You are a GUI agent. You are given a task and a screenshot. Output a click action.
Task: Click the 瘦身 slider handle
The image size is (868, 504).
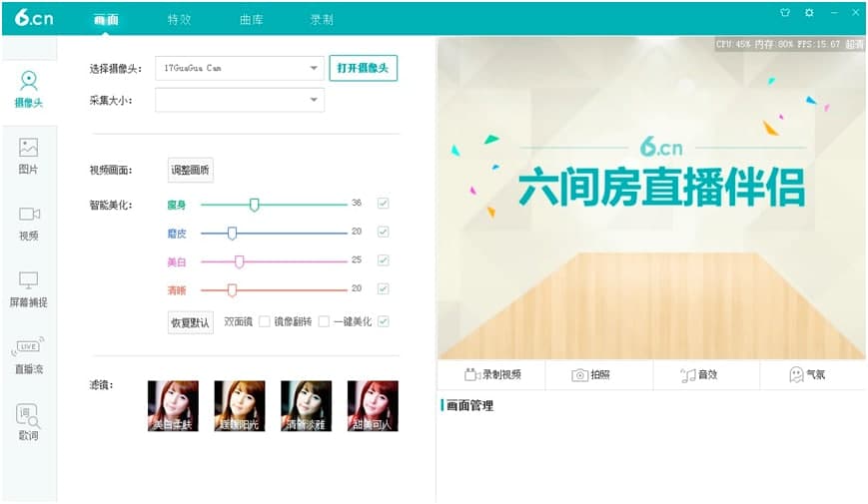pos(254,205)
